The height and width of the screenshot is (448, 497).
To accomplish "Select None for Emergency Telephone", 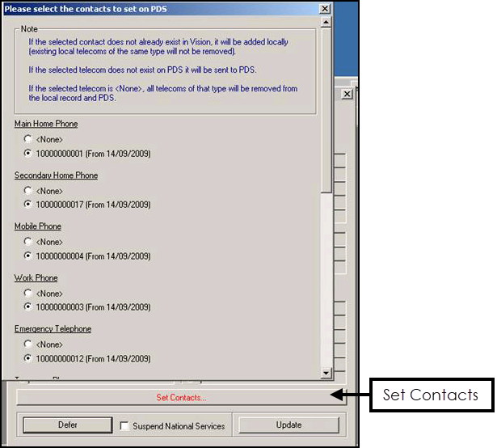I will (x=28, y=344).
